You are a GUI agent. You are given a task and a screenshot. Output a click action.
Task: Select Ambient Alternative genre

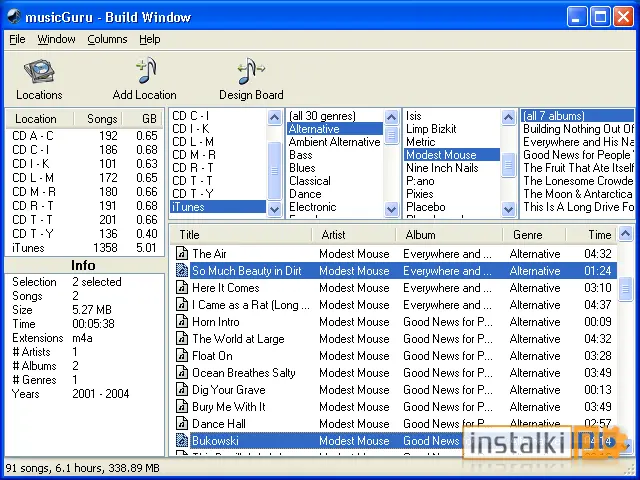pos(334,142)
